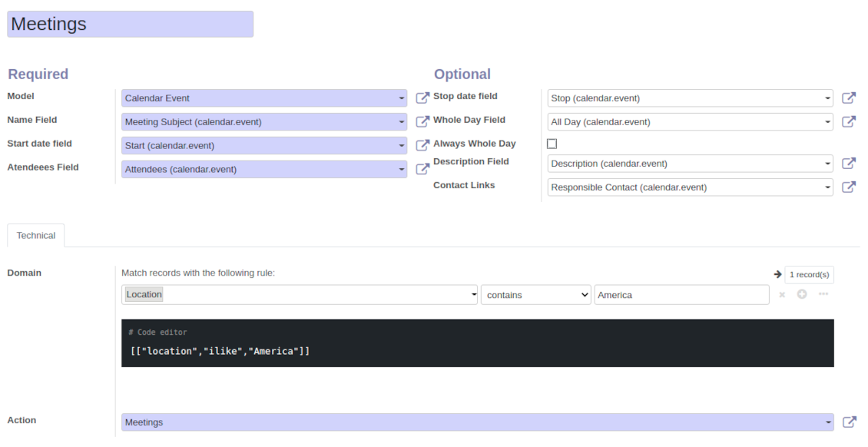Open external link for Whole Day Field
This screenshot has height=447, width=868.
[x=848, y=121]
